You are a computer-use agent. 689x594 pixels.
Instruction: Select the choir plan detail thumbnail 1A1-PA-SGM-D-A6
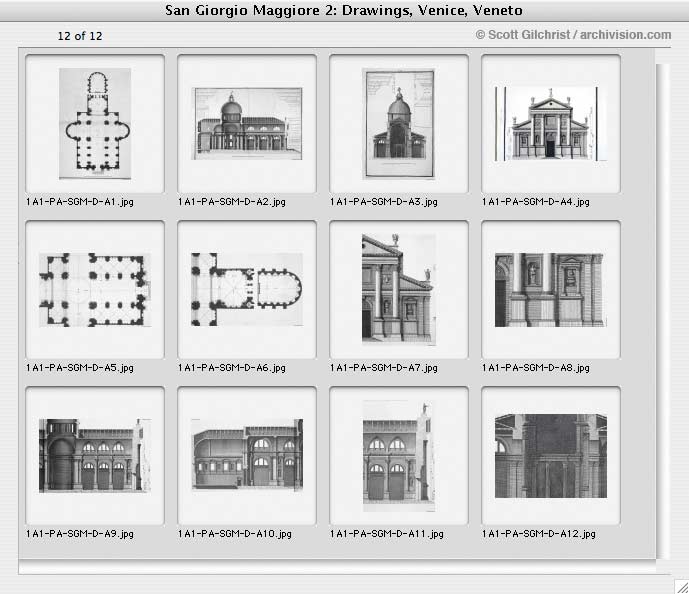[247, 290]
